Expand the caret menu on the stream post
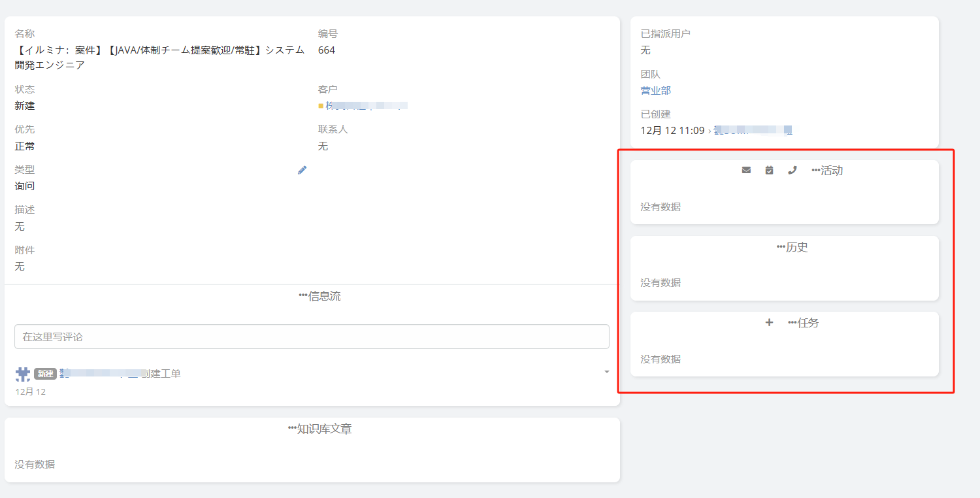The height and width of the screenshot is (498, 980). pos(606,372)
